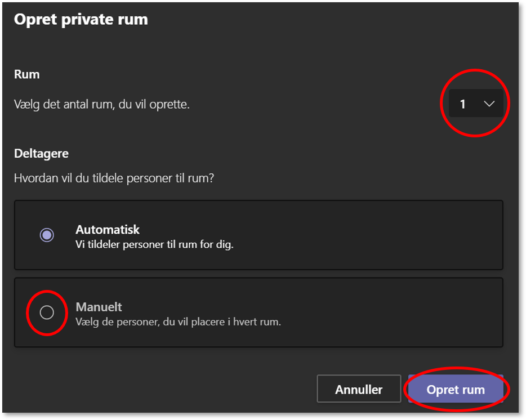Click the Opret rum button
This screenshot has height=420, width=526.
[456, 389]
